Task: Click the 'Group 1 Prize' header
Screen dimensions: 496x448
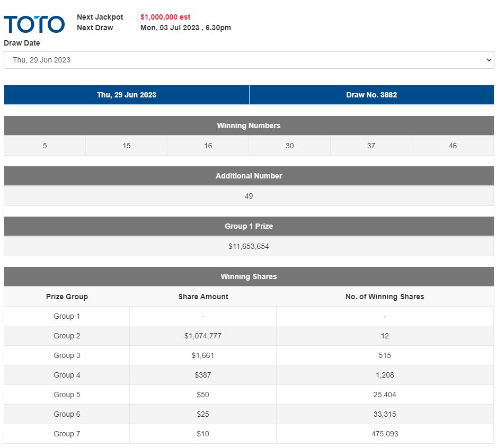Action: click(249, 226)
